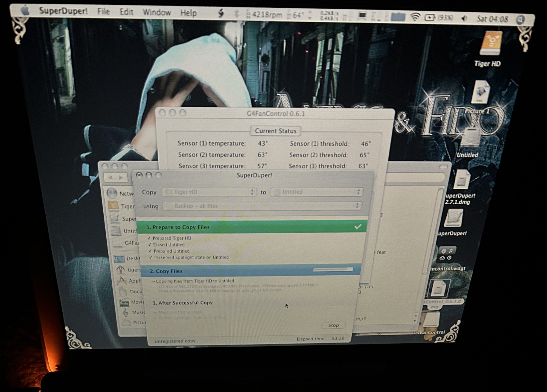Open the SuperDuper! application menu
The height and width of the screenshot is (392, 547).
click(63, 11)
